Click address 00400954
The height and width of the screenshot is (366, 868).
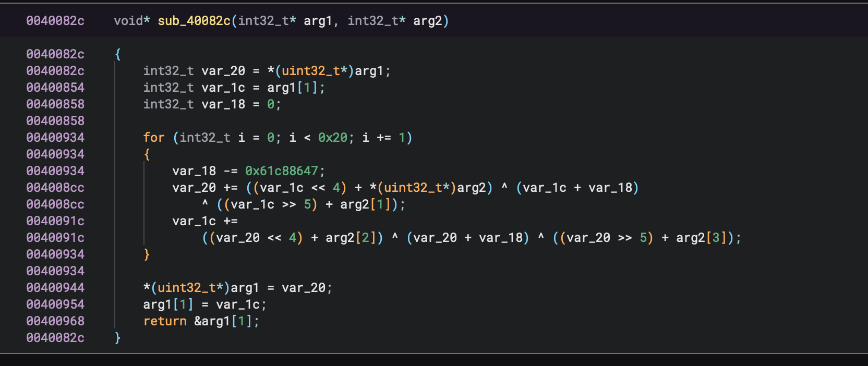coord(55,304)
